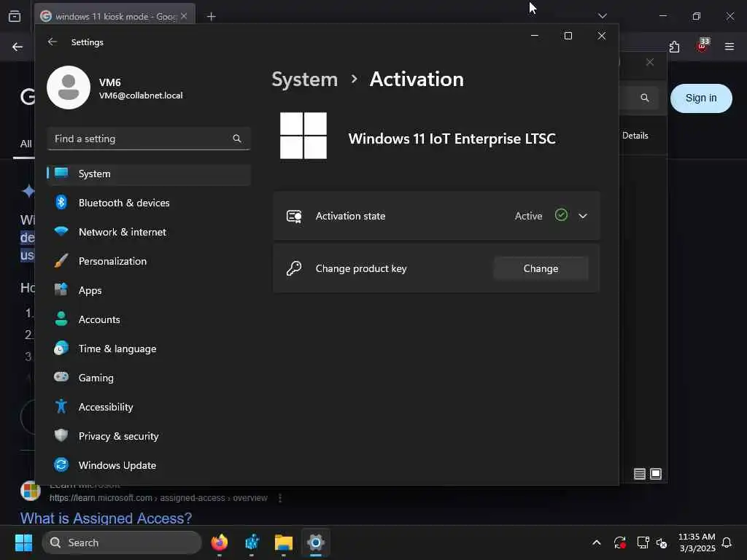747x560 pixels.
Task: Open the blue app icon next to Firefox
Action: click(252, 542)
